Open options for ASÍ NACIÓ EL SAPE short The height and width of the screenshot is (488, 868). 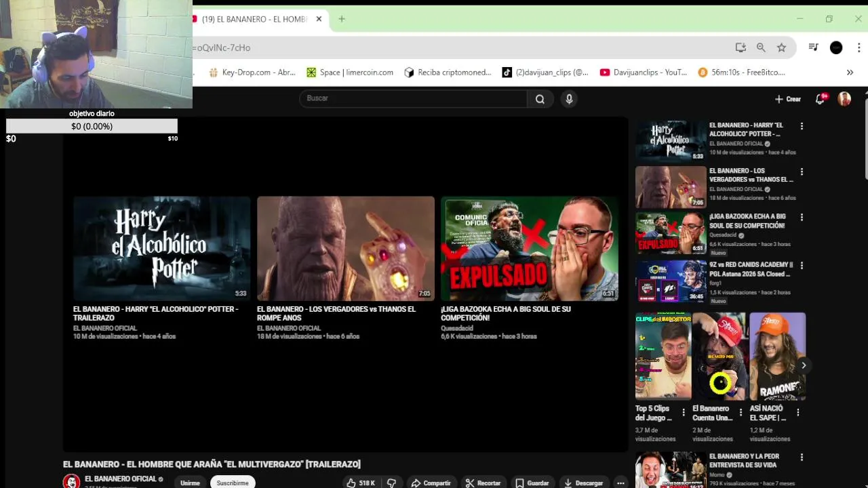pos(797,412)
